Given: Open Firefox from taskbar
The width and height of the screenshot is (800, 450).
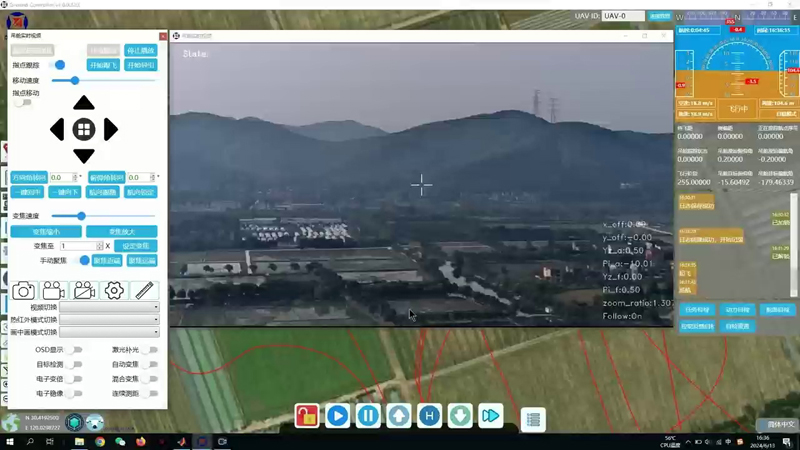Looking at the screenshot, I should tap(140, 442).
